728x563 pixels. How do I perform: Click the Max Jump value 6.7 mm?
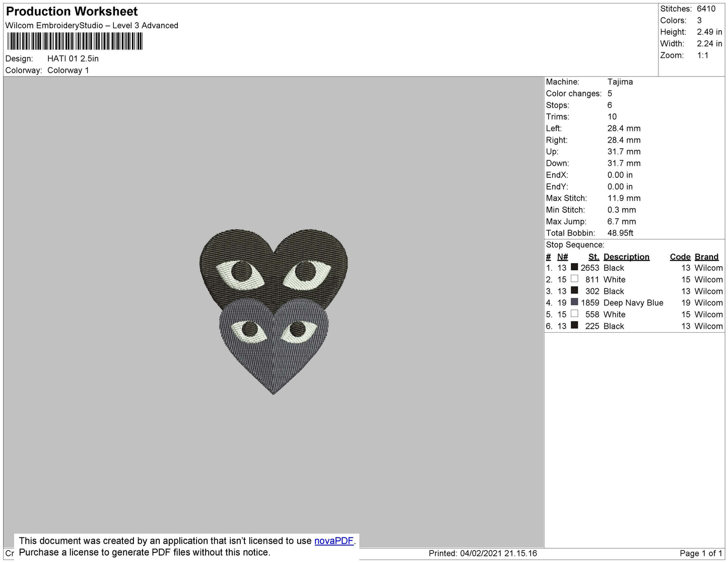tap(622, 221)
